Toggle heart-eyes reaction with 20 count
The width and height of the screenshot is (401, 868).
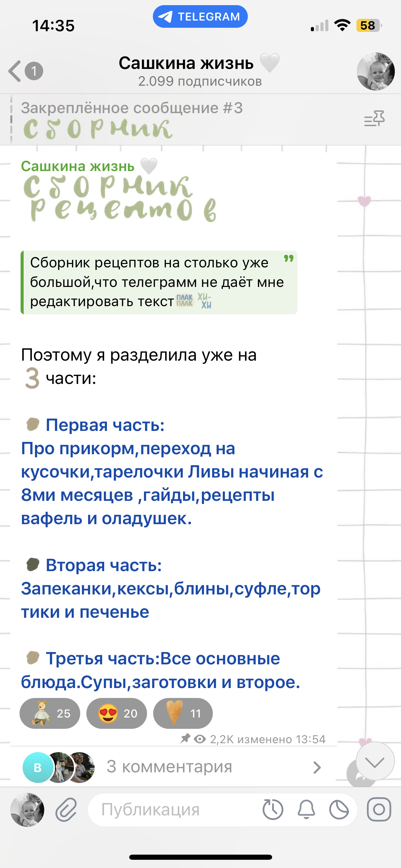[x=117, y=713]
